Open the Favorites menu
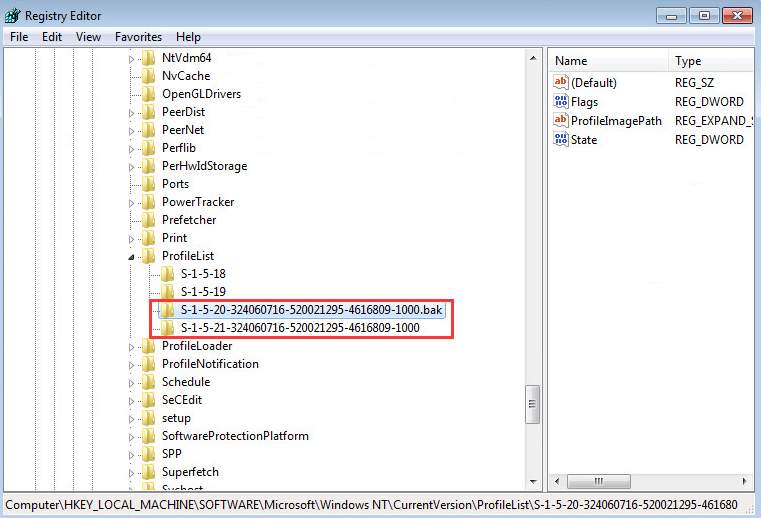Viewport: 761px width, 518px height. point(138,37)
